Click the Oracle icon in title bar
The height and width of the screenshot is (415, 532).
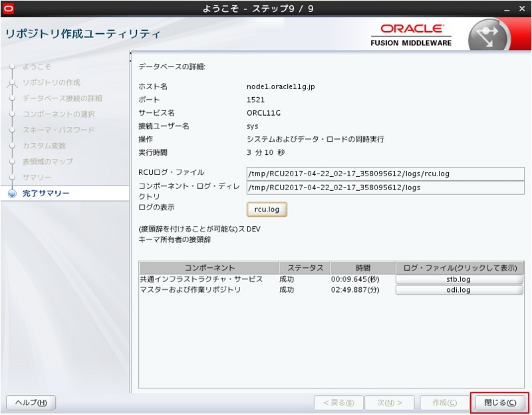tap(9, 8)
